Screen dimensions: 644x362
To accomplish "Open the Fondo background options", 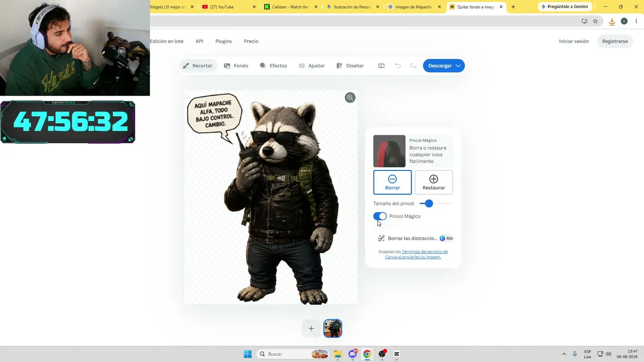I will 236,66.
